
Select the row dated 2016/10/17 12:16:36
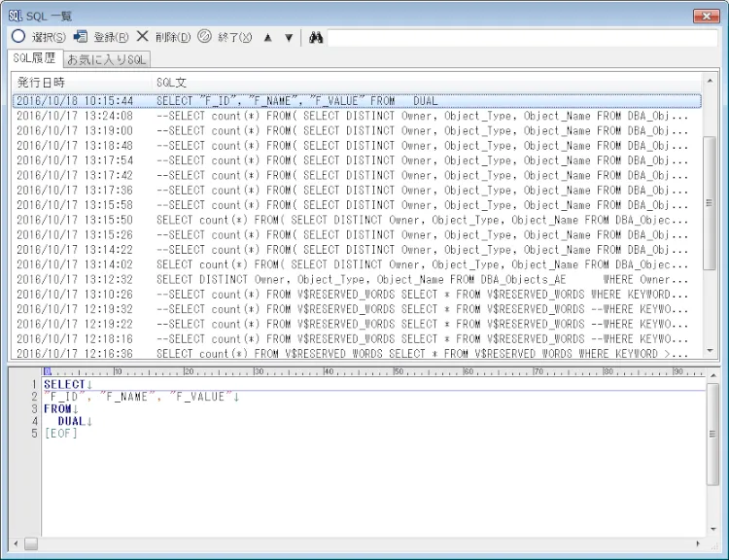click(x=357, y=353)
